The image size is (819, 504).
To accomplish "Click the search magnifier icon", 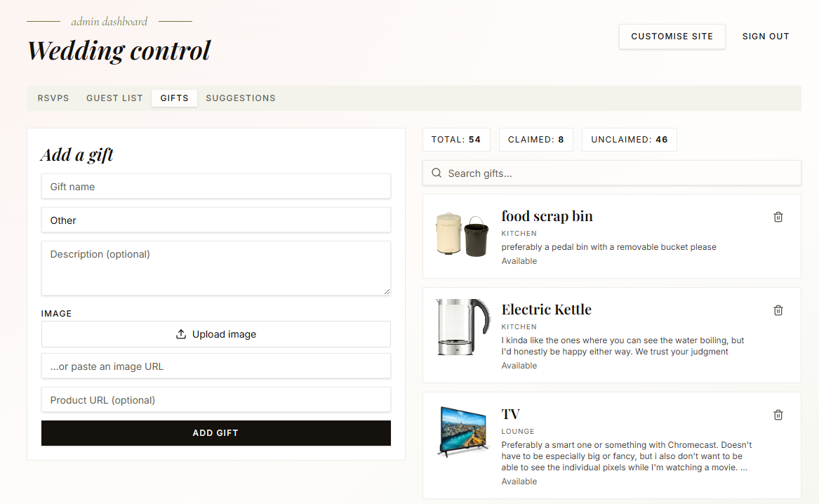I will pos(437,173).
